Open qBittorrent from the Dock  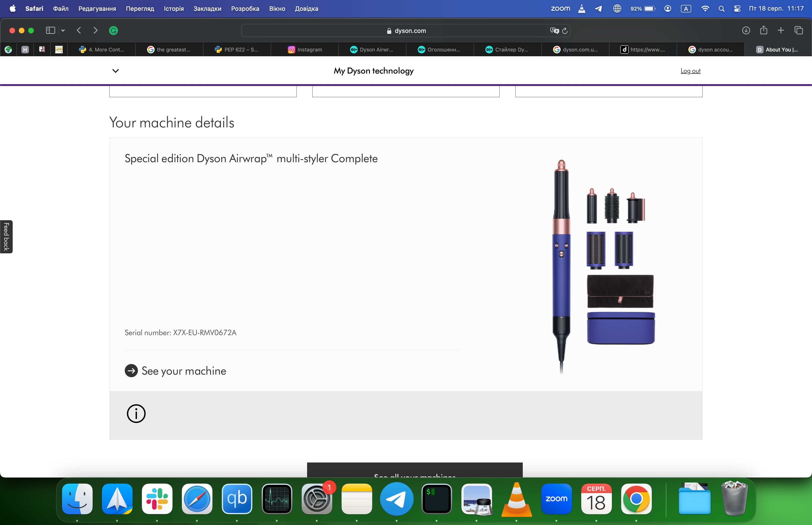[237, 499]
